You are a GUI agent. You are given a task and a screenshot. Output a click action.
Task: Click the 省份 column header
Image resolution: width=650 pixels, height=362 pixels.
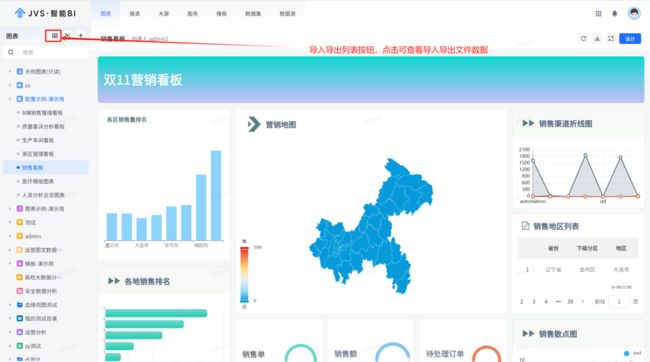(553, 248)
